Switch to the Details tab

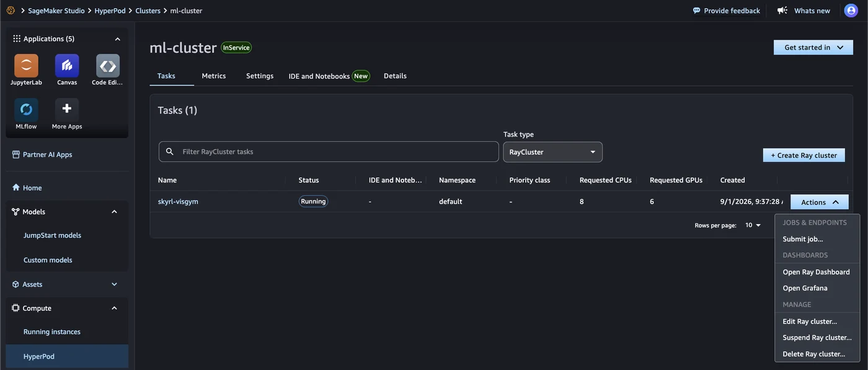click(395, 76)
